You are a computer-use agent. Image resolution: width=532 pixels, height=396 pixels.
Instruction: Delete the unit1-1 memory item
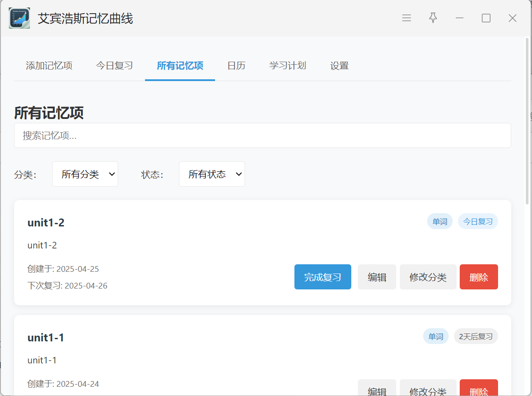[x=479, y=388]
